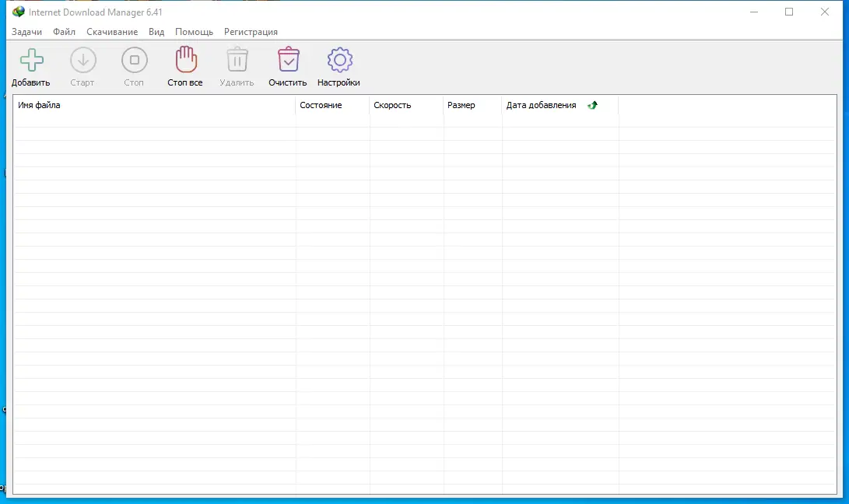Click the Регистрация menu entry

click(251, 32)
